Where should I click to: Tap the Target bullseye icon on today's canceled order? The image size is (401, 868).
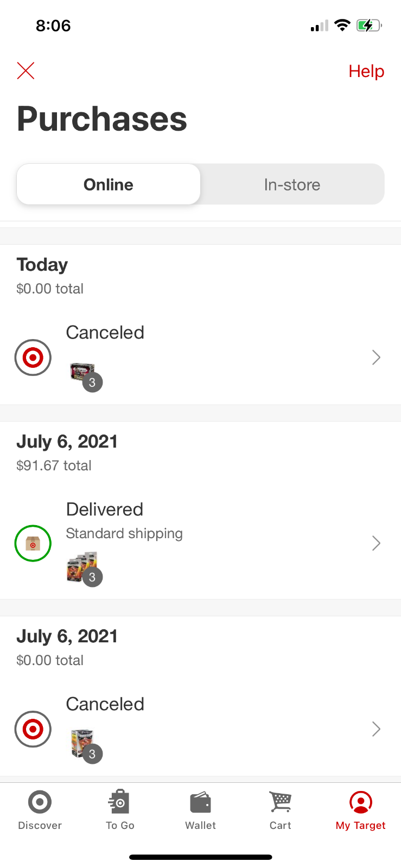click(33, 358)
